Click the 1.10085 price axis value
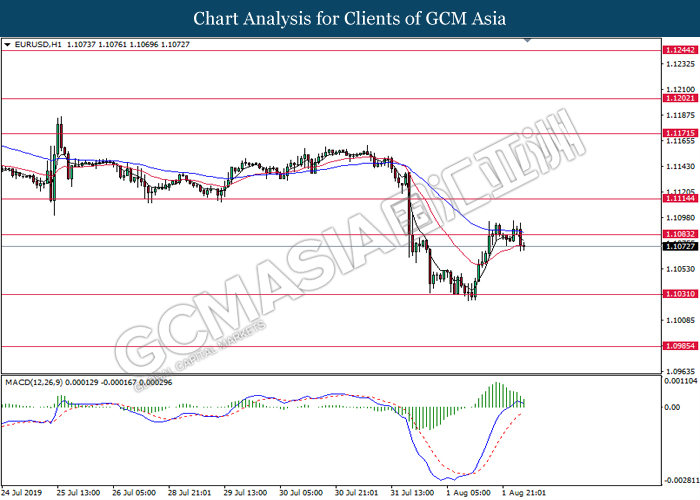This screenshot has width=700, height=500. click(x=680, y=320)
